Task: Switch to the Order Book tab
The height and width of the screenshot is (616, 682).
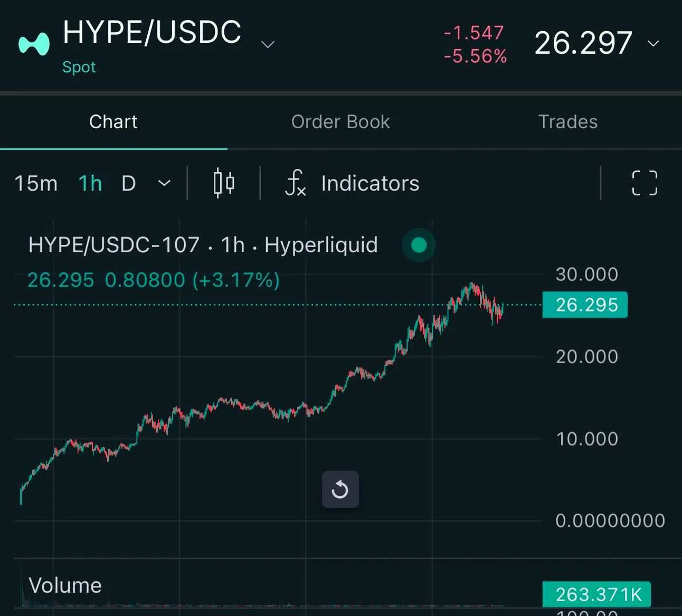Action: point(340,122)
